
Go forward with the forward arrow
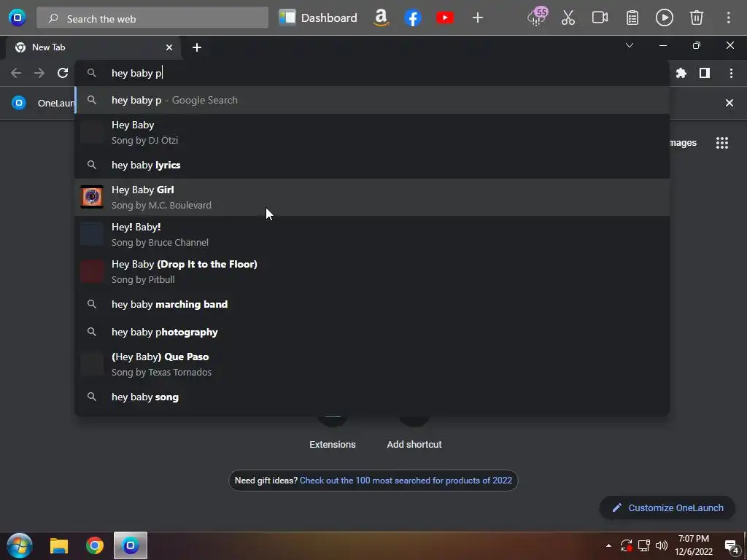coord(39,73)
